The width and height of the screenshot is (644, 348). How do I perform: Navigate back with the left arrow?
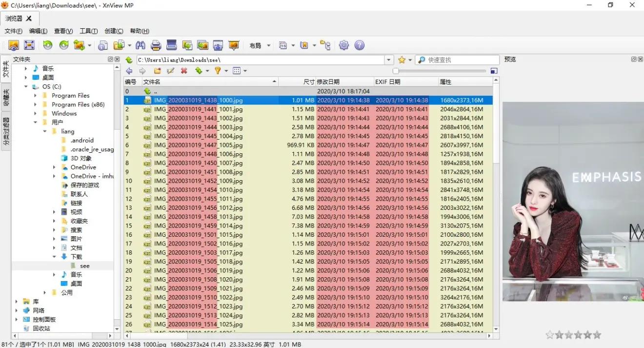tap(130, 71)
